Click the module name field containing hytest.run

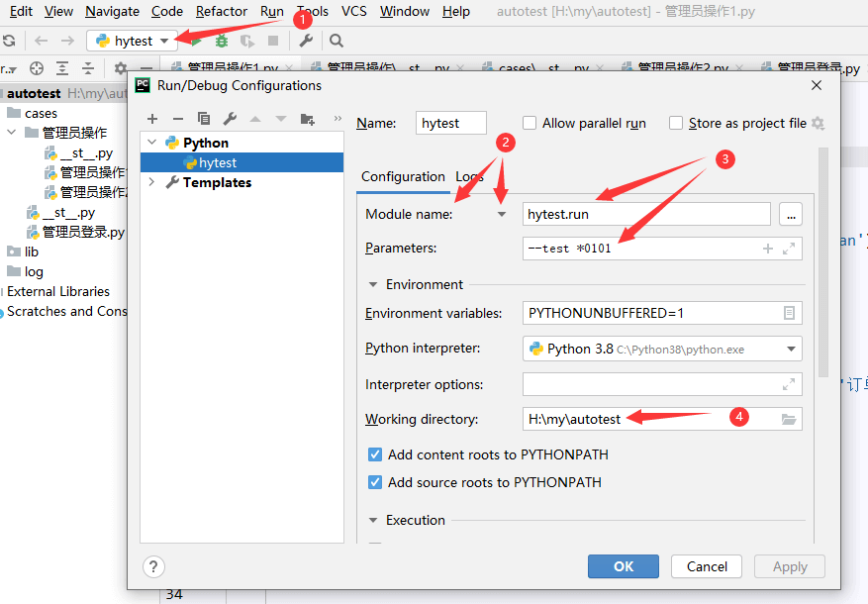pos(646,214)
